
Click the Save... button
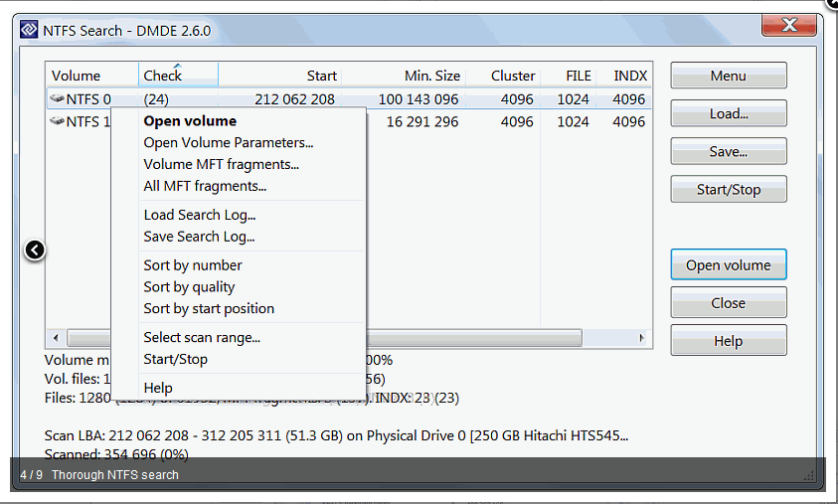(x=728, y=151)
